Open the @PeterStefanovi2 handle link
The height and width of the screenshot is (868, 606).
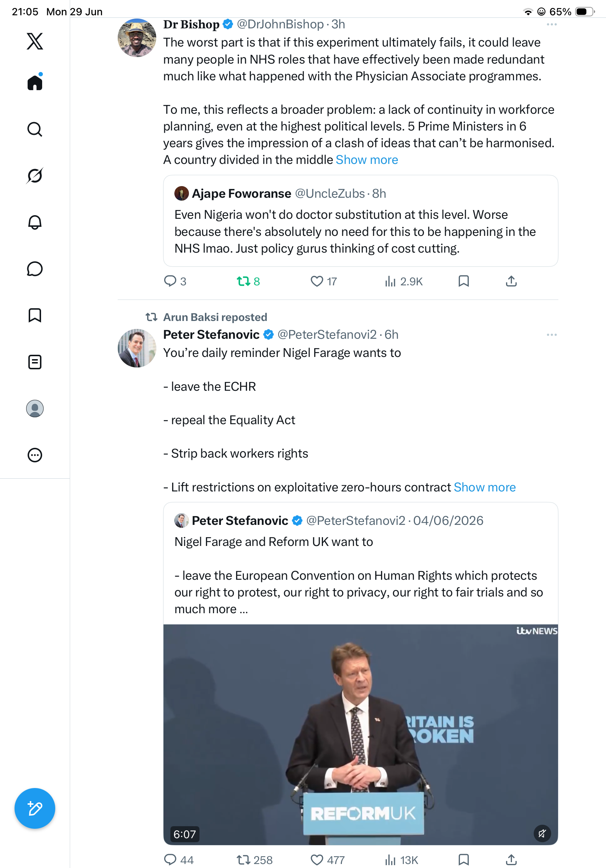point(327,334)
